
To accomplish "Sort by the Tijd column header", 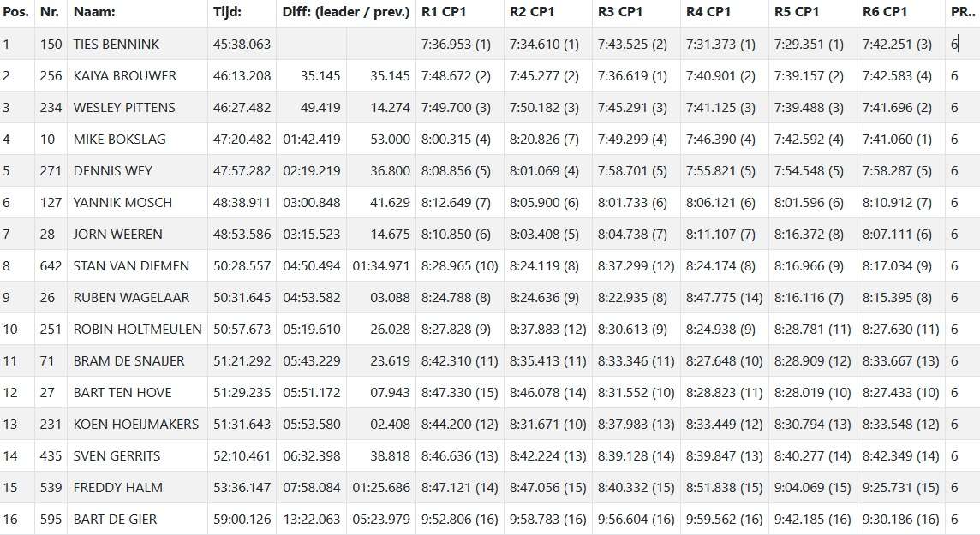I will [227, 12].
